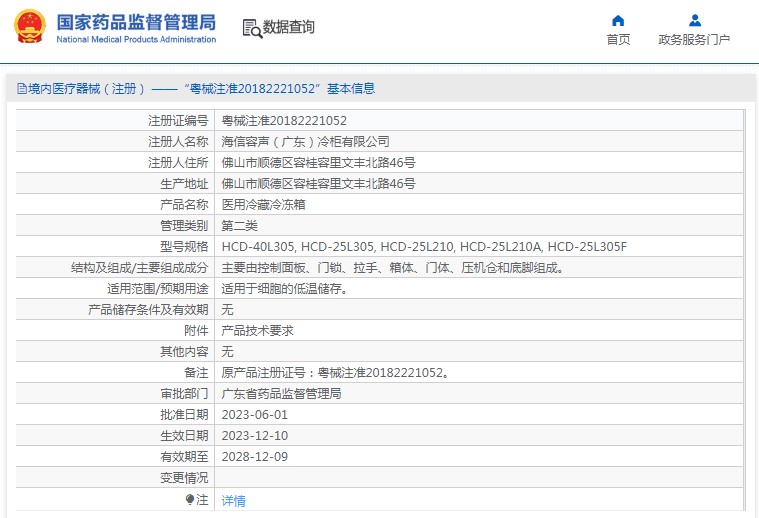This screenshot has height=518, width=759.
Task: Select product name 医用冷藏冷冻箱
Action: pos(263,204)
